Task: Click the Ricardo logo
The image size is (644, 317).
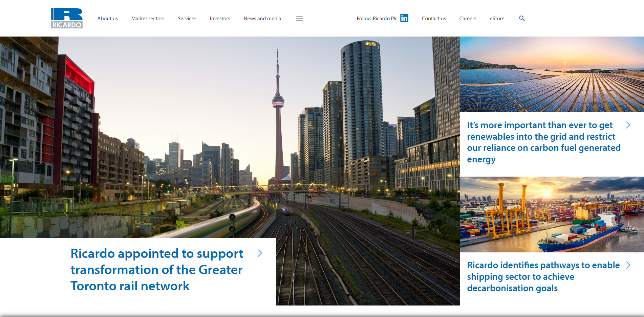Action: 67,18
